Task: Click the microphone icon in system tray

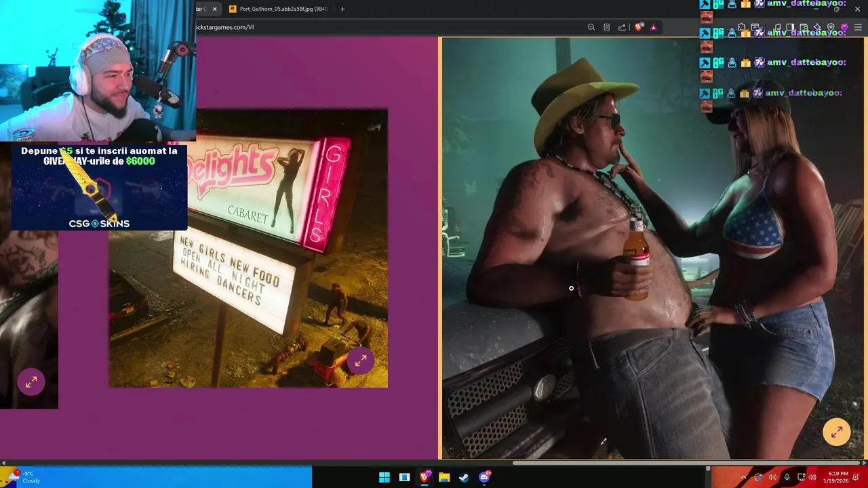Action: click(x=787, y=477)
